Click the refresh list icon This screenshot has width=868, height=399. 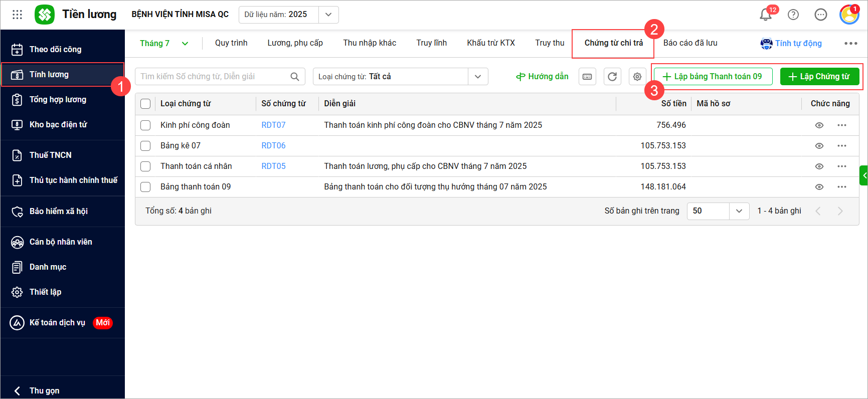[x=612, y=77]
